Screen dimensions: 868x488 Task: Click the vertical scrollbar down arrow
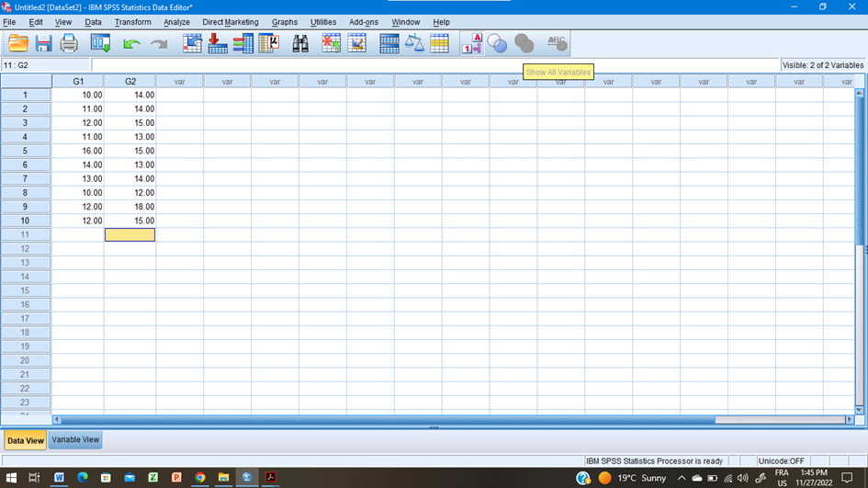coord(860,410)
